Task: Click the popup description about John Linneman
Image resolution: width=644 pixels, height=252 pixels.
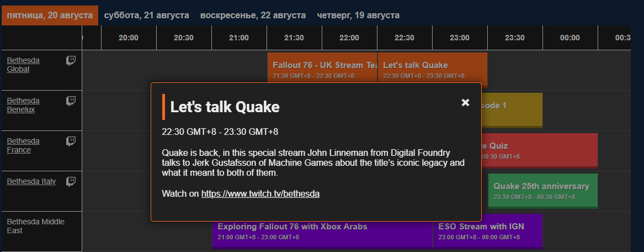Action: click(313, 163)
